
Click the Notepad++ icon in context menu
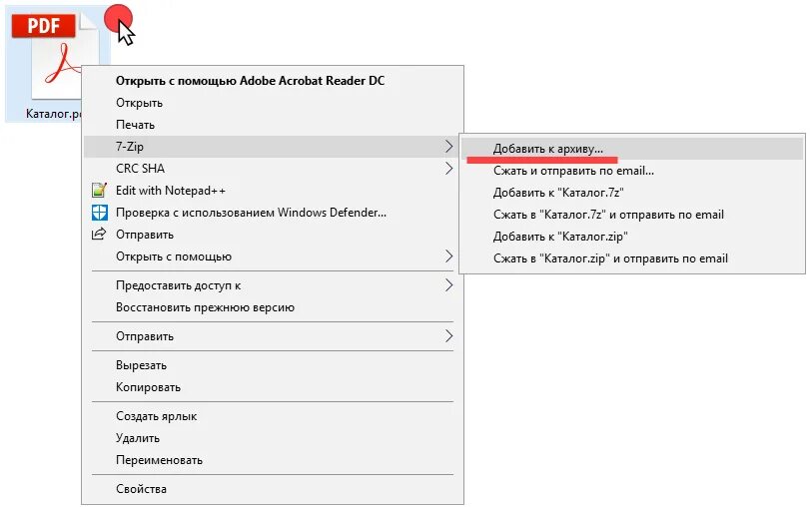pyautogui.click(x=99, y=191)
